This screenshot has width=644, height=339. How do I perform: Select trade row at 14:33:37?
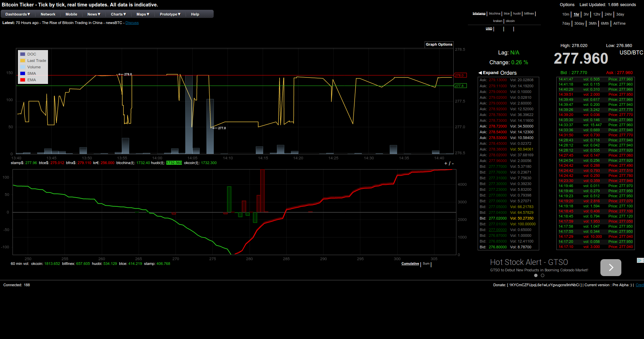pyautogui.click(x=595, y=125)
